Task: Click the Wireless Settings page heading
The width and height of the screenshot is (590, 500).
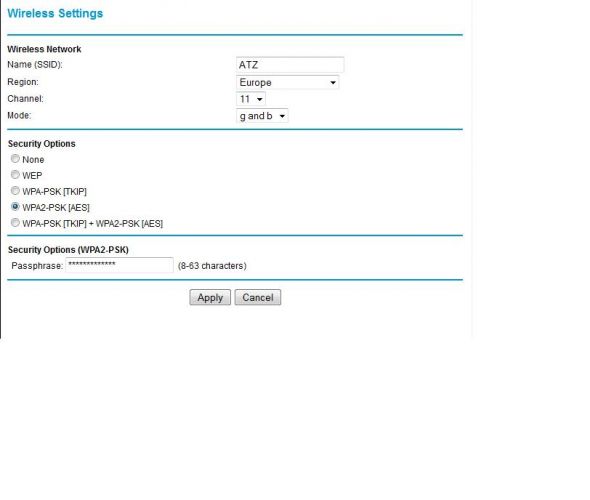Action: pos(55,13)
